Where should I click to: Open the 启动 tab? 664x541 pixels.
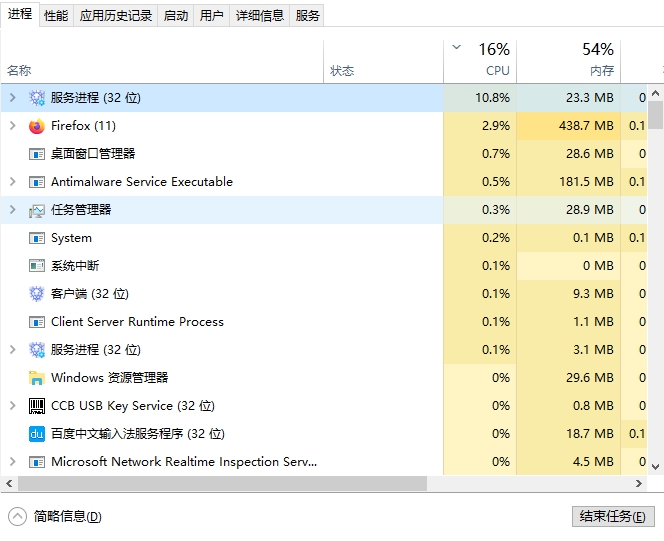click(x=176, y=15)
